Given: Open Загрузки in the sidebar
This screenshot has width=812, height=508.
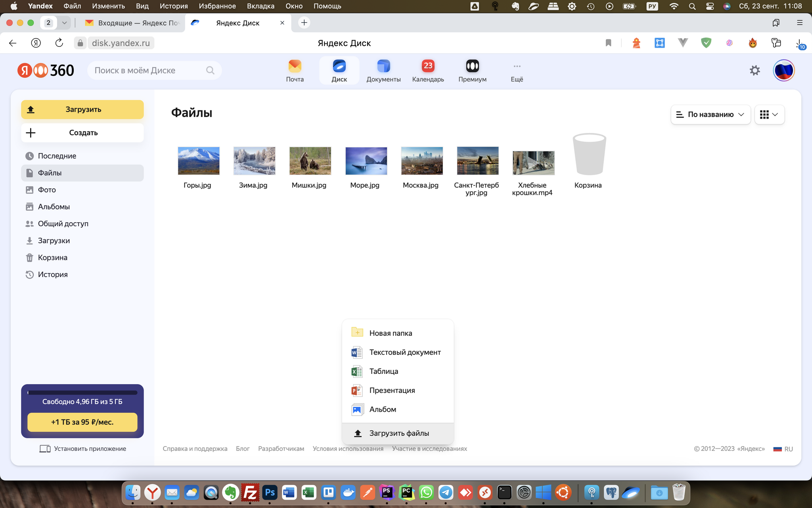Looking at the screenshot, I should pyautogui.click(x=82, y=241).
